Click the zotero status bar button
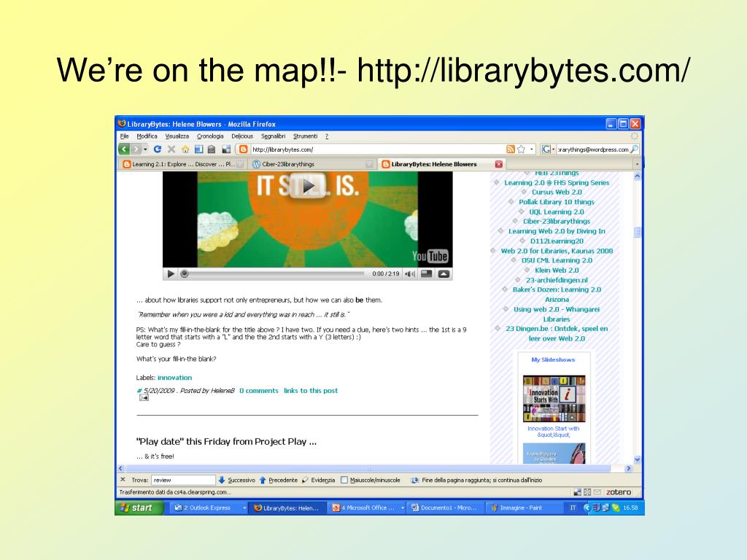Image resolution: width=747 pixels, height=560 pixels. pyautogui.click(x=619, y=492)
